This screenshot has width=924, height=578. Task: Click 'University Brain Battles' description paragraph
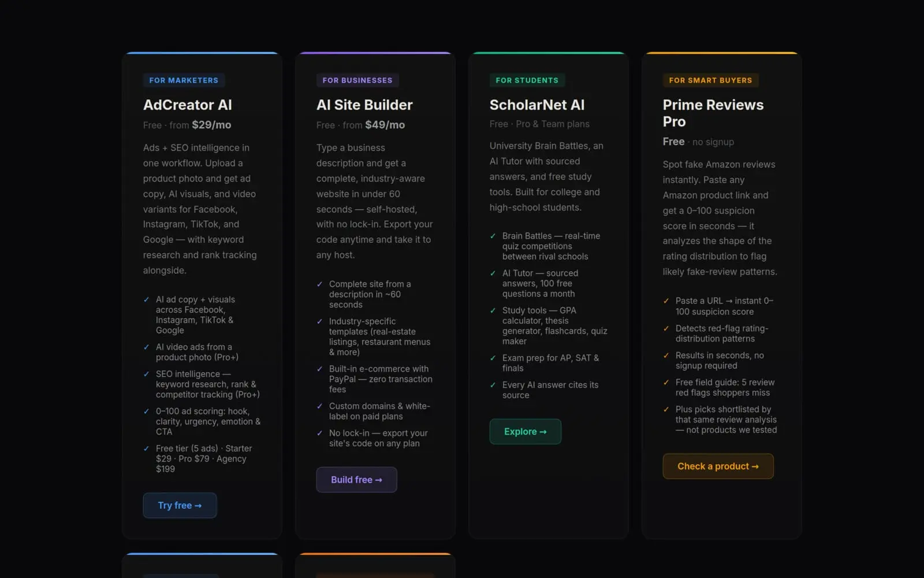coord(546,177)
